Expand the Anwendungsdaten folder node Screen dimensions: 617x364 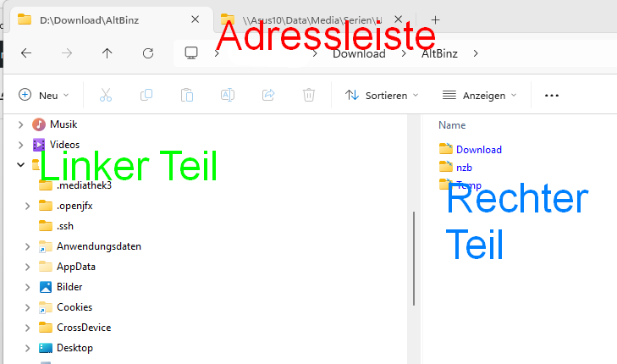[27, 246]
